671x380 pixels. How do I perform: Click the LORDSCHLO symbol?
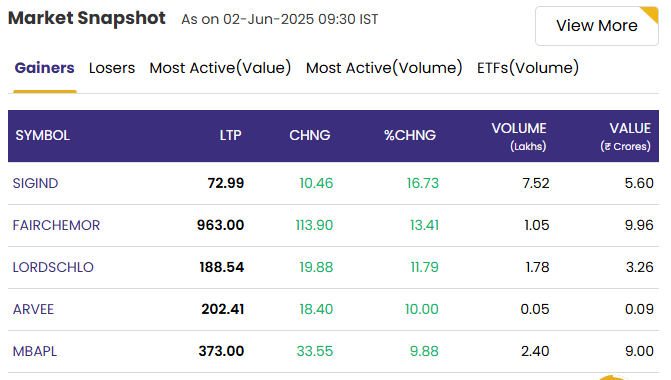point(53,267)
